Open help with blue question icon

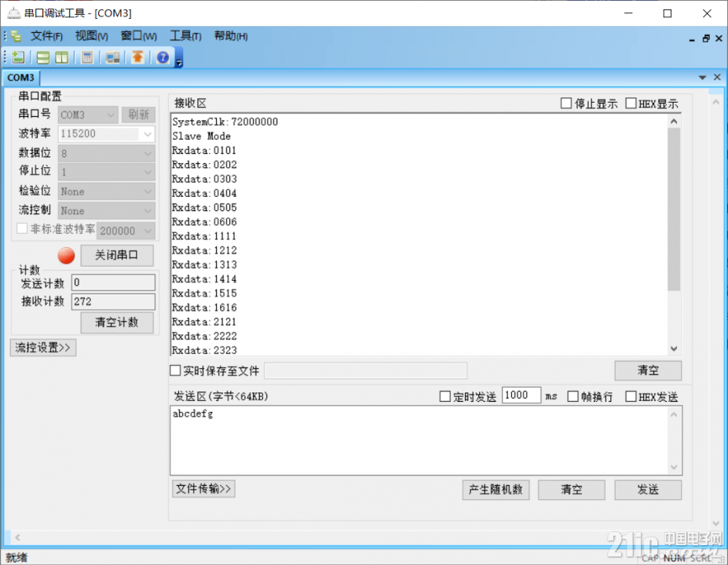163,57
